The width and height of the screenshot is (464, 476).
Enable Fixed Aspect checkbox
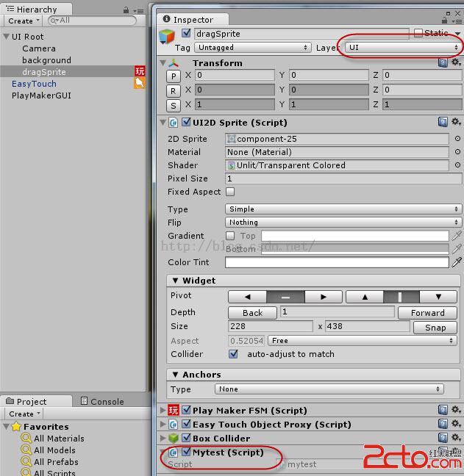point(230,192)
